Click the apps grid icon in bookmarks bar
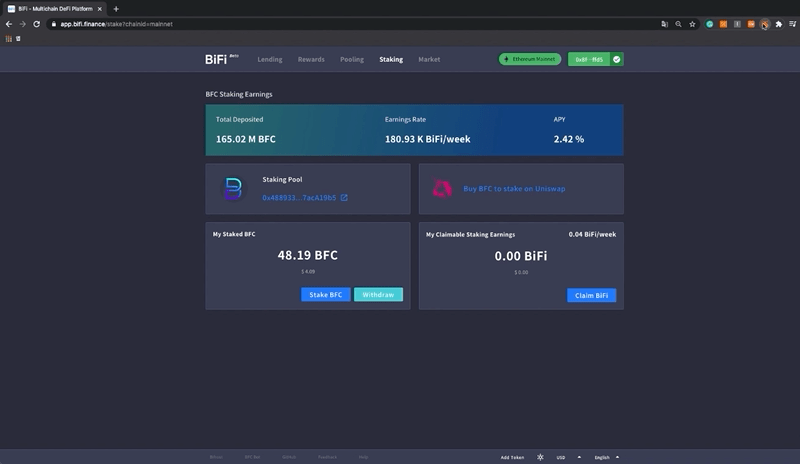Screen dimensions: 800x464 point(9,38)
